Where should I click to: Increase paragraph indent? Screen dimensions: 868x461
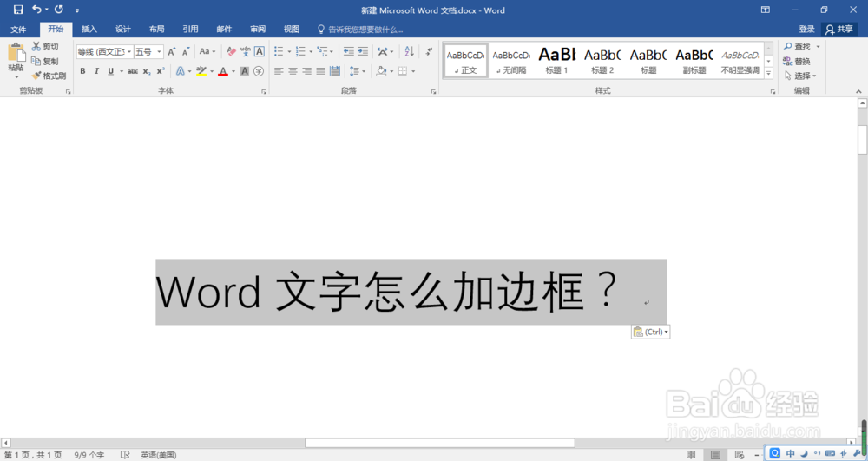tap(363, 51)
